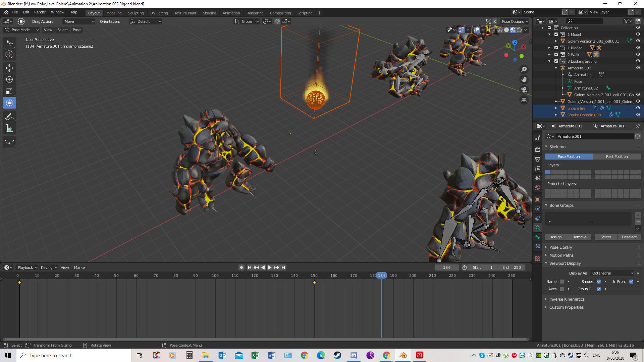The width and height of the screenshot is (644, 362).
Task: Open the Output properties tab
Action: [x=538, y=159]
